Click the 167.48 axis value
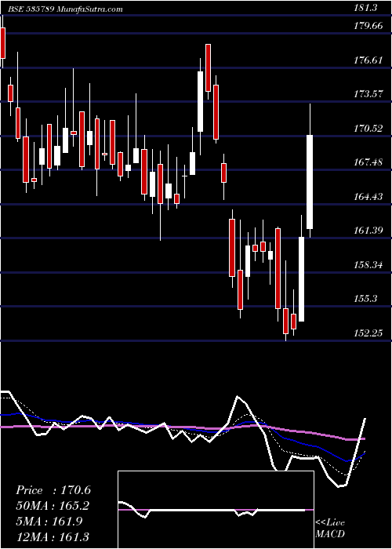 point(368,162)
